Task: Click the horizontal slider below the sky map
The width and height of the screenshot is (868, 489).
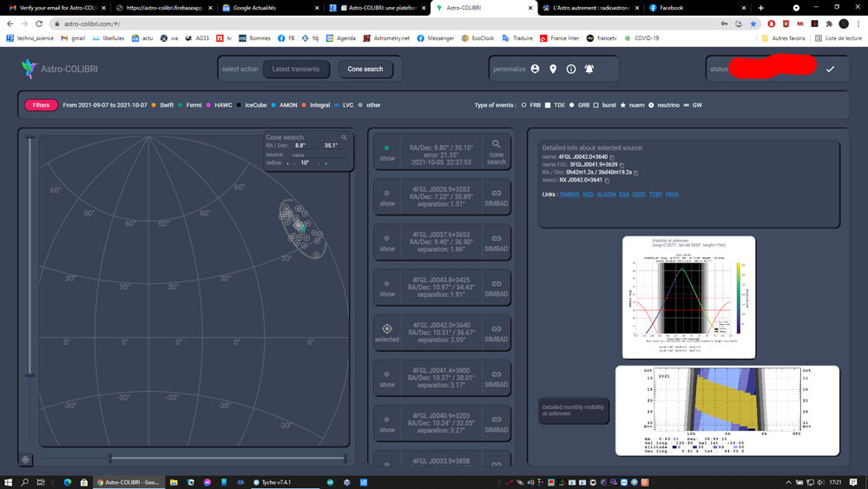Action: tap(227, 458)
